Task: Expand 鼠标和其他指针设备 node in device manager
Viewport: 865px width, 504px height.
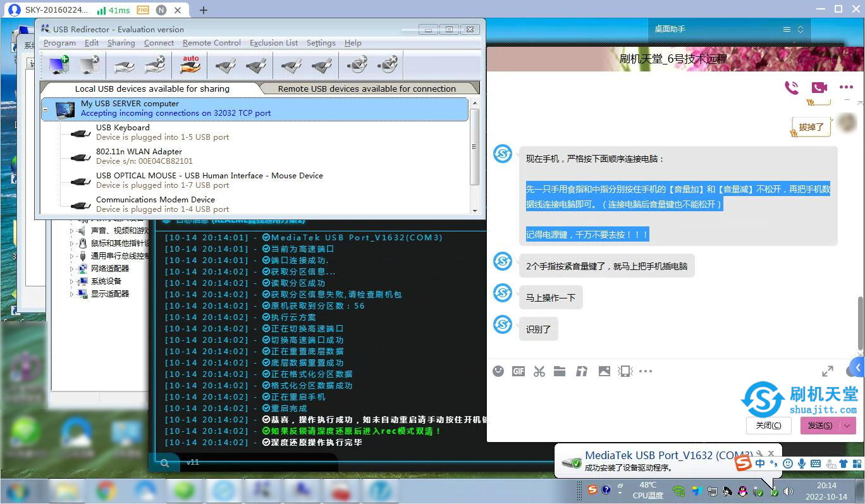Action: point(71,243)
